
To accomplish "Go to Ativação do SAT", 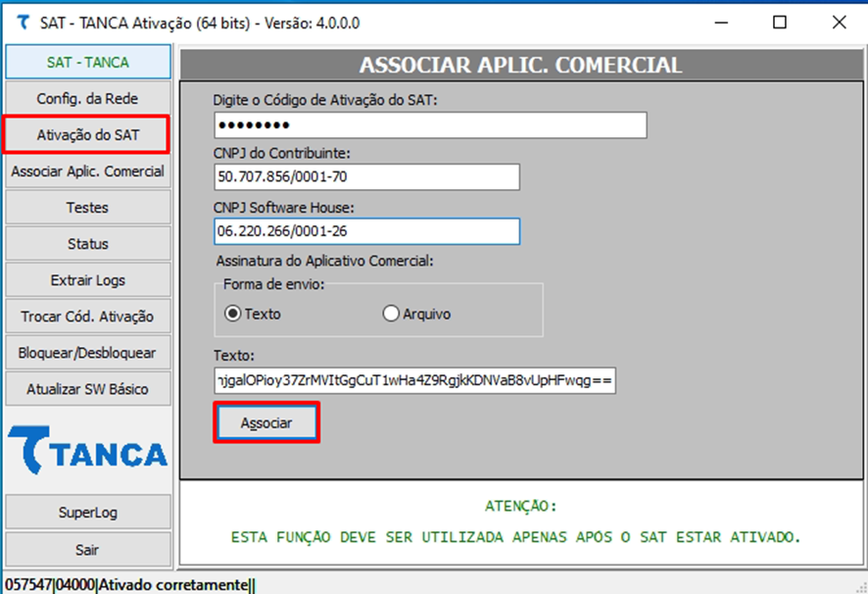I will [88, 135].
